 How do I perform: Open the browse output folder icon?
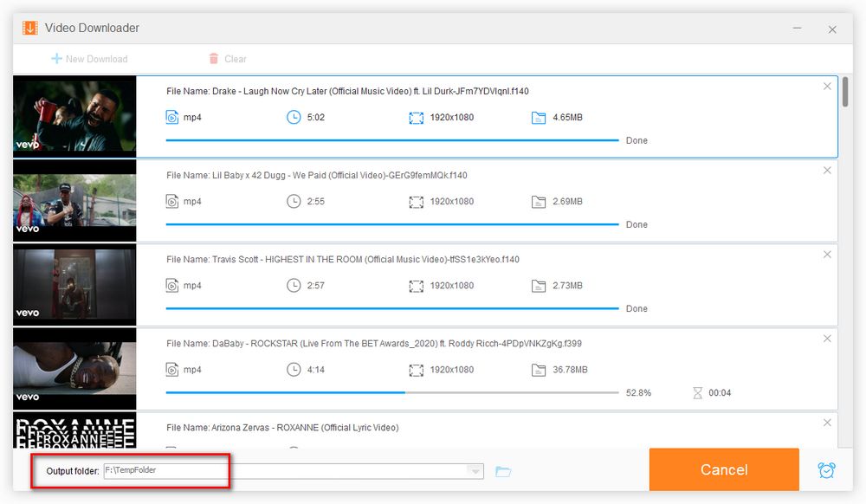(503, 471)
